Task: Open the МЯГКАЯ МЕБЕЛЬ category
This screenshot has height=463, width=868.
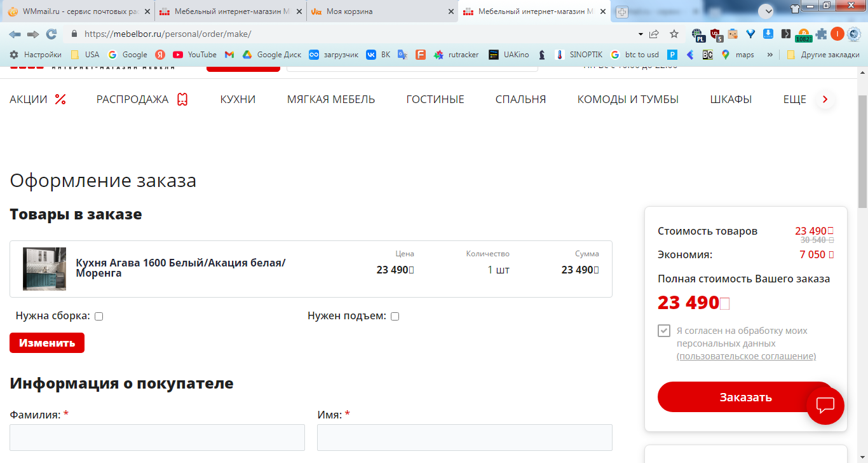Action: pos(331,99)
